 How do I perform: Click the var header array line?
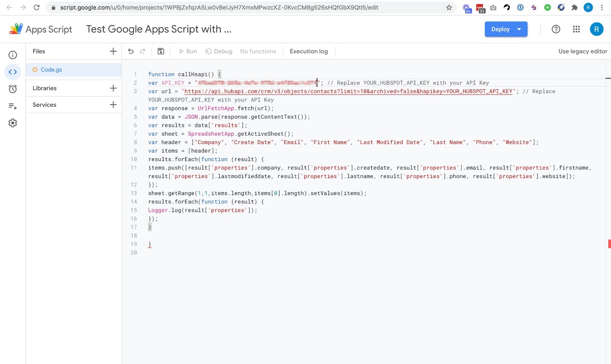tap(343, 142)
